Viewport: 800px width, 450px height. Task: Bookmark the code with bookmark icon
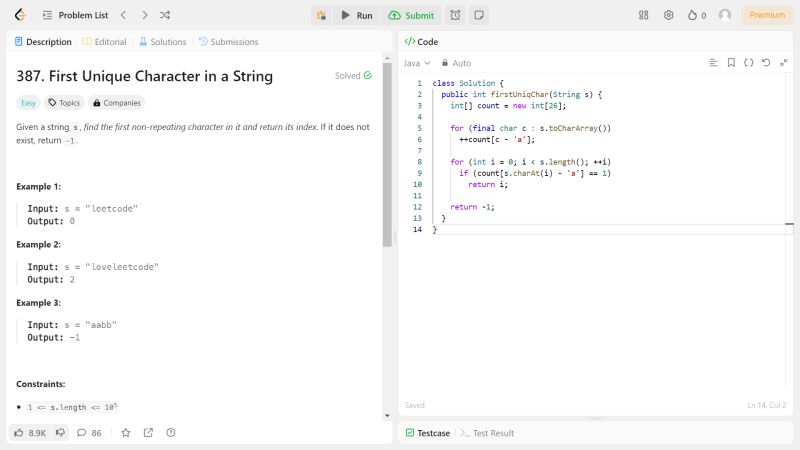coord(731,62)
